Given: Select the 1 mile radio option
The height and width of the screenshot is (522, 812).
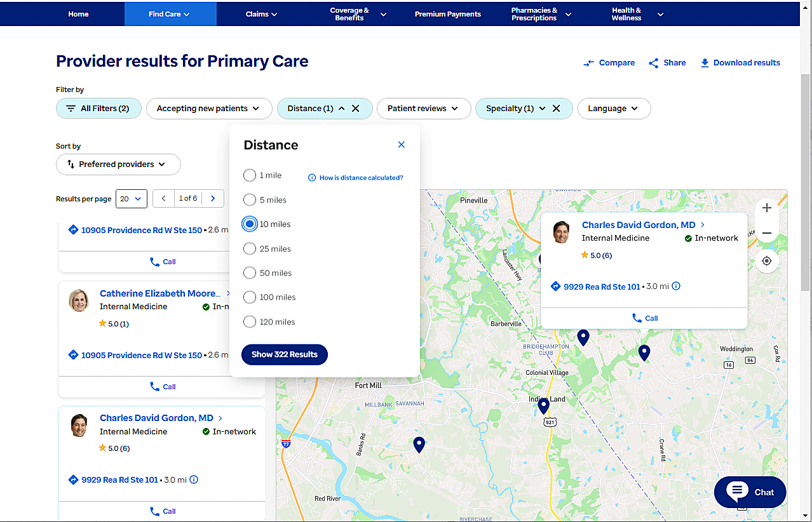Looking at the screenshot, I should [250, 175].
